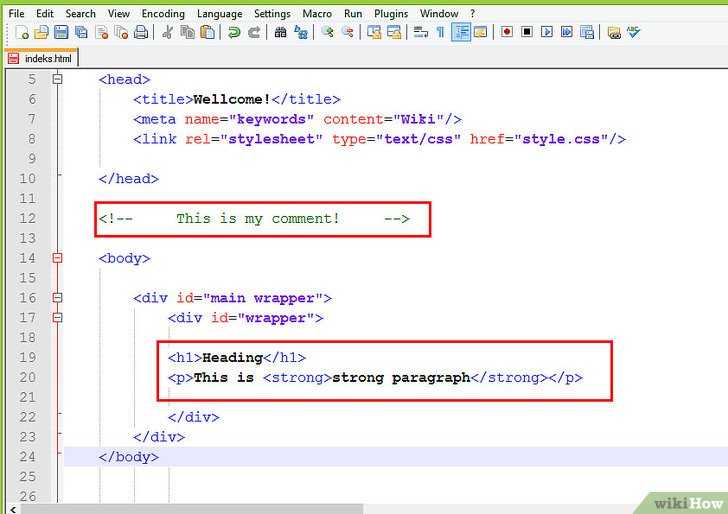Collapse the body tag fold on line 14
The width and height of the screenshot is (728, 514).
point(57,258)
